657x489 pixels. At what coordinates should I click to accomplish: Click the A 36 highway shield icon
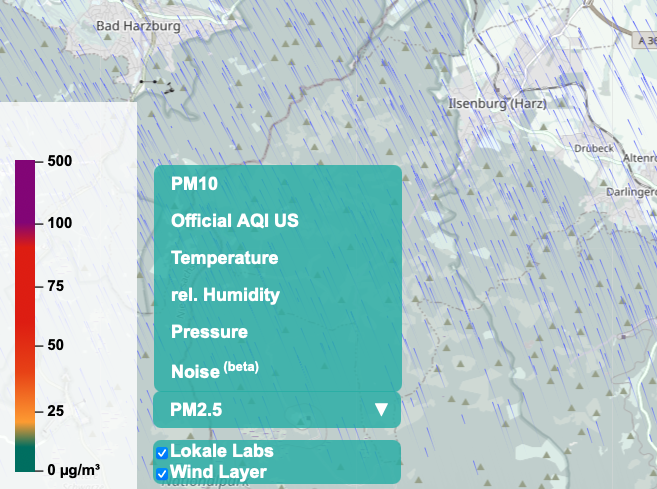[646, 42]
